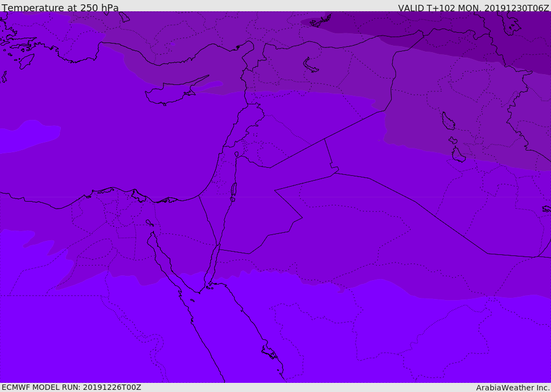Click the 'Temperature at 250 hPa' title

click(x=60, y=8)
